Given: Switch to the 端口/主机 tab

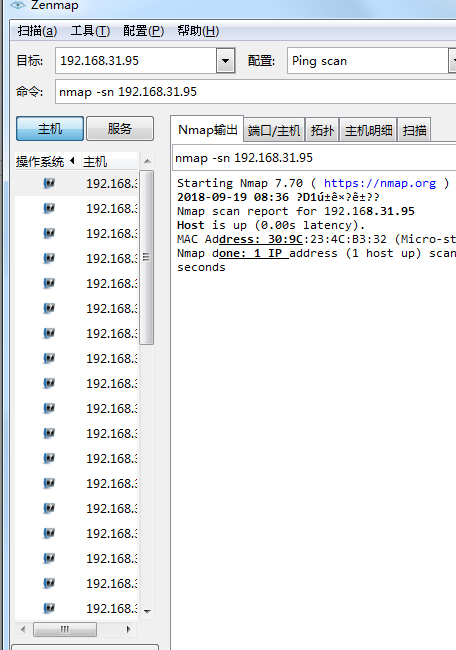Looking at the screenshot, I should (x=274, y=131).
